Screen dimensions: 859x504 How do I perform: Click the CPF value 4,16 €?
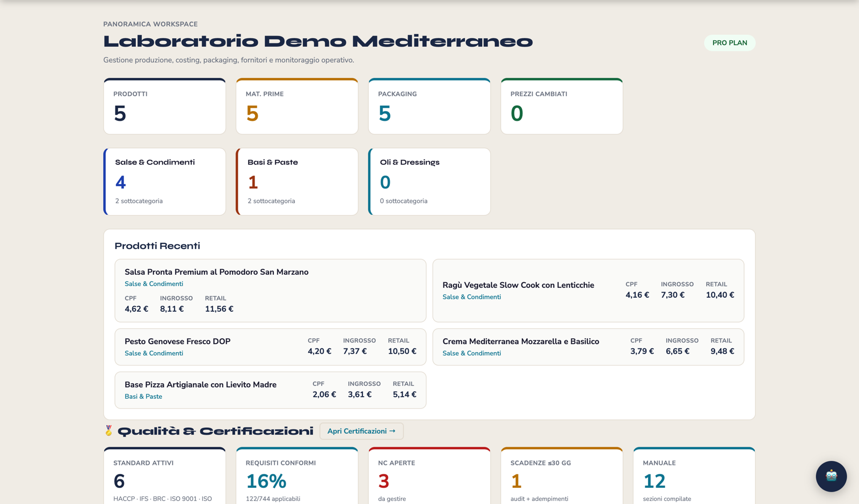[x=637, y=295]
